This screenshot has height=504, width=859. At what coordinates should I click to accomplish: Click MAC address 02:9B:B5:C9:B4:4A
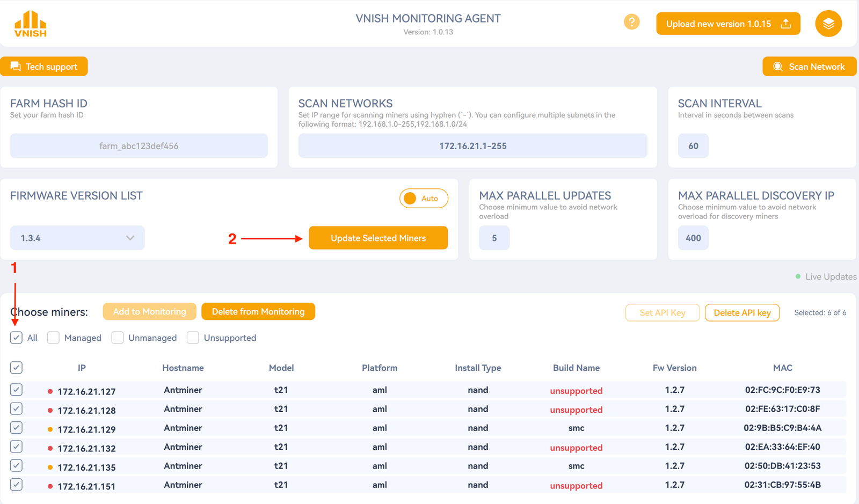pyautogui.click(x=782, y=428)
